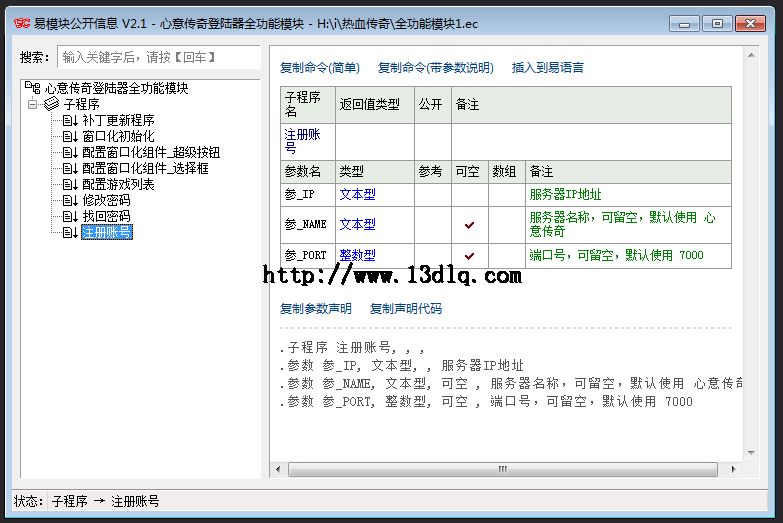Click the icon beside 窗口化初始化

pos(70,136)
